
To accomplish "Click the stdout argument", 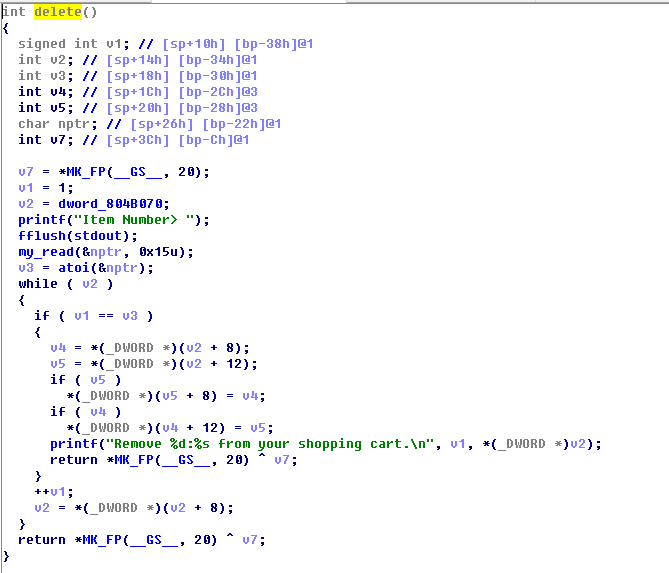I will tap(98, 236).
